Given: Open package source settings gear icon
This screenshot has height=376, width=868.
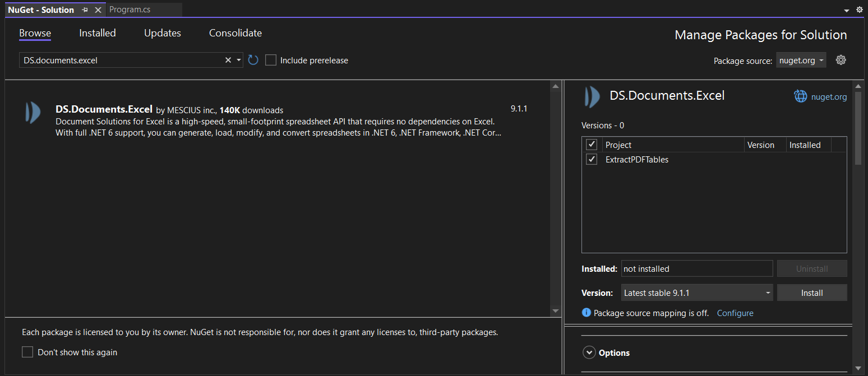Looking at the screenshot, I should point(841,60).
